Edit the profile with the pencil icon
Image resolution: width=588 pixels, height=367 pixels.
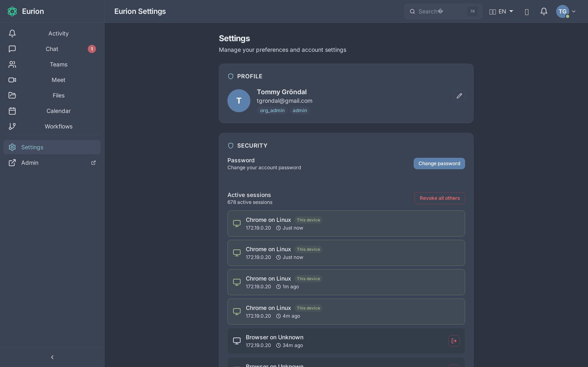[x=459, y=96]
